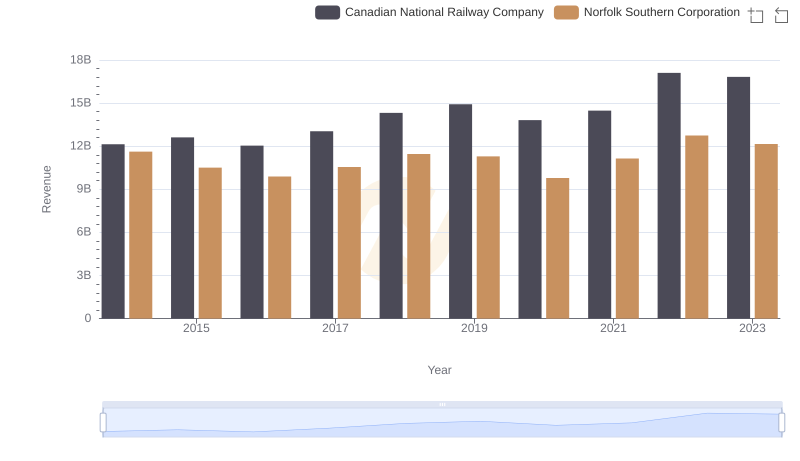Click Norfolk Southern bar for 2017

[349, 243]
